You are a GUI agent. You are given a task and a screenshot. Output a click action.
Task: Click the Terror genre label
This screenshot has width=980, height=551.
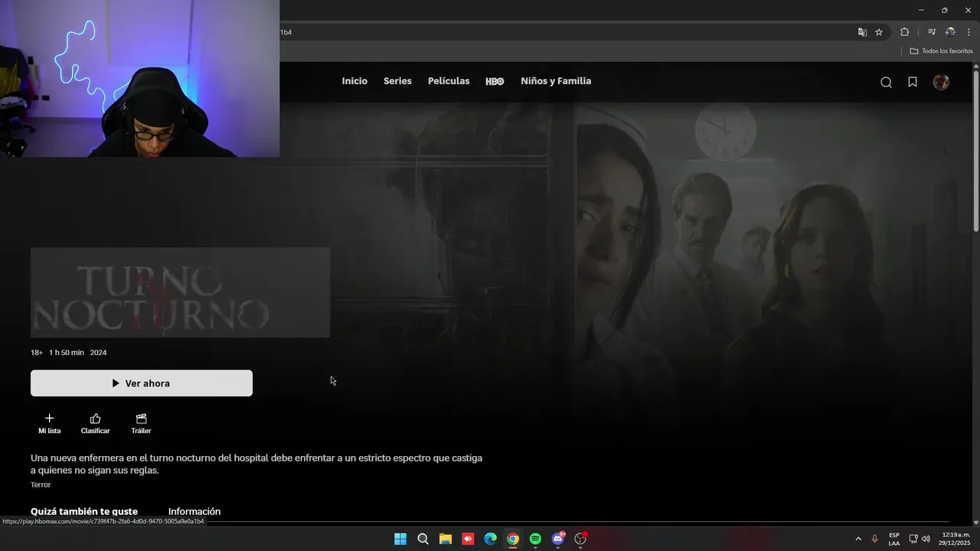(41, 484)
